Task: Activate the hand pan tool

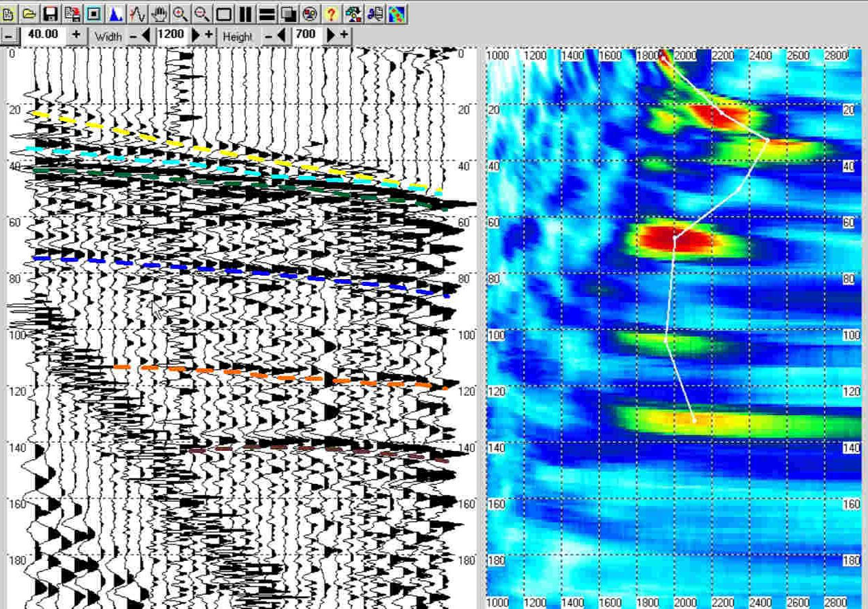Action: pos(159,13)
